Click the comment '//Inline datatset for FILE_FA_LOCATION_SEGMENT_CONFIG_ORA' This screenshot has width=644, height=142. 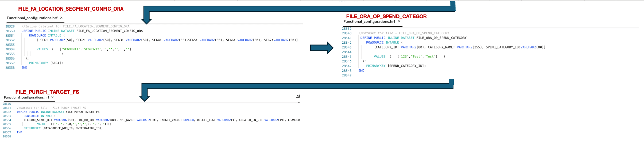pos(75,26)
